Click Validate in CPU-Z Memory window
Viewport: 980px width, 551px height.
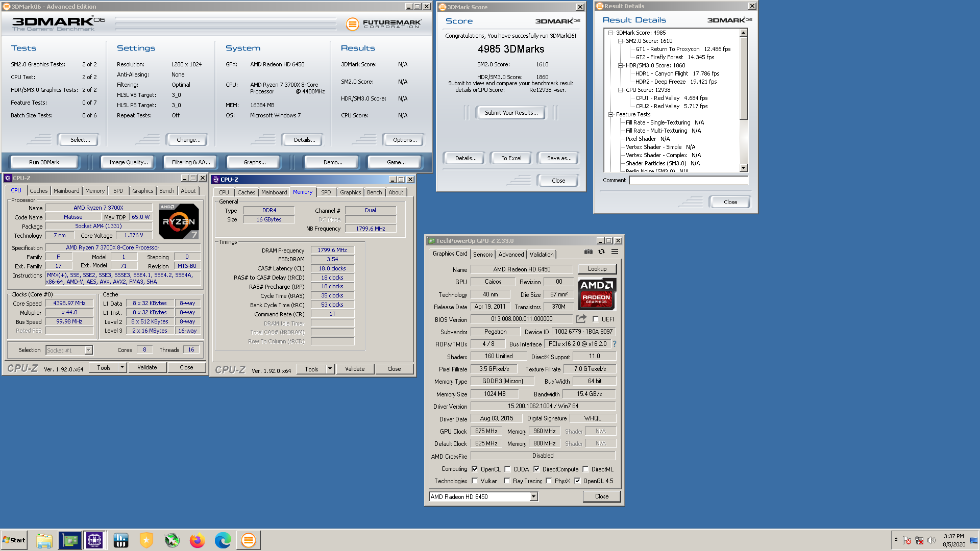tap(355, 369)
